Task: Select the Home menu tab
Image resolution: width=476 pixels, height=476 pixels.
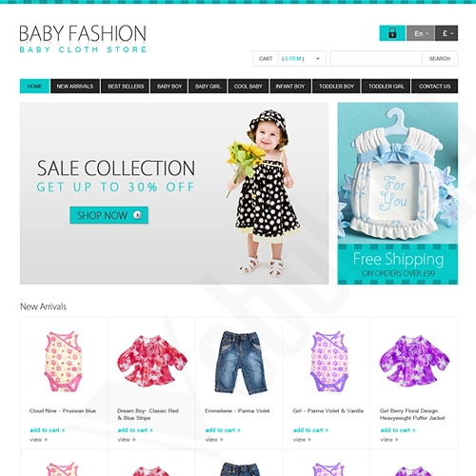Action: [x=34, y=86]
